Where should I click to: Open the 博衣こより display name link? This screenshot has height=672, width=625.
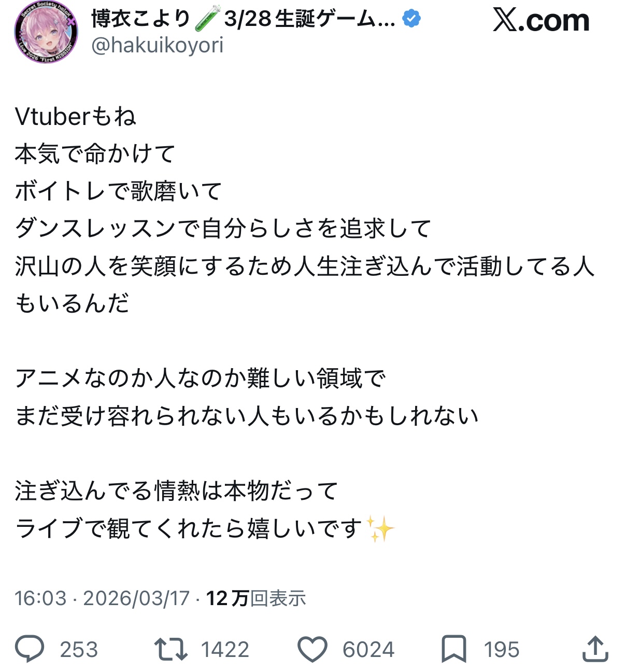click(141, 19)
